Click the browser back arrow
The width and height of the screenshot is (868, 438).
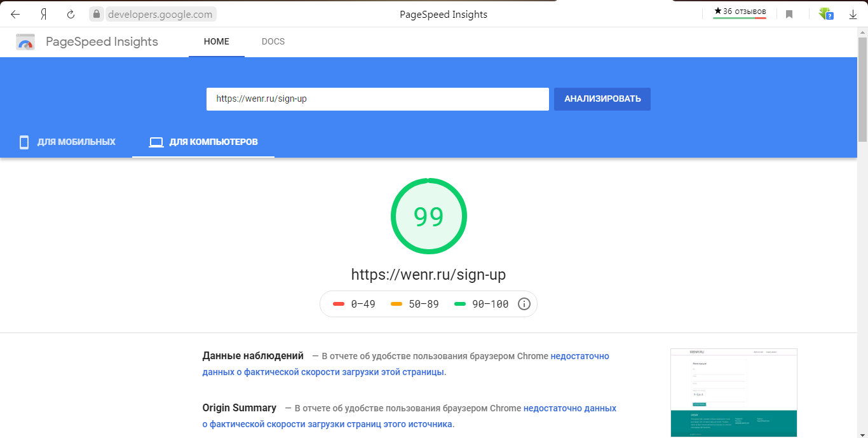coord(15,14)
